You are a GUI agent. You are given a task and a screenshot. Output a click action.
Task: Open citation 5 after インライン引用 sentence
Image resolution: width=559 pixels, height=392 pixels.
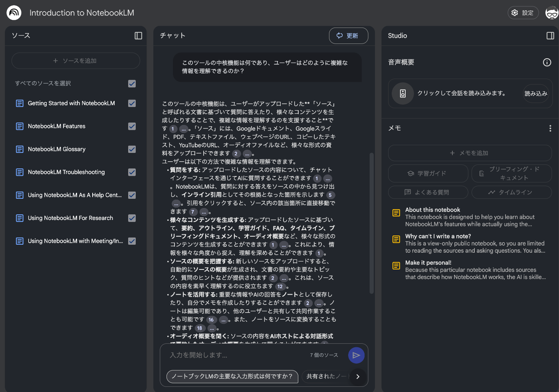[330, 195]
